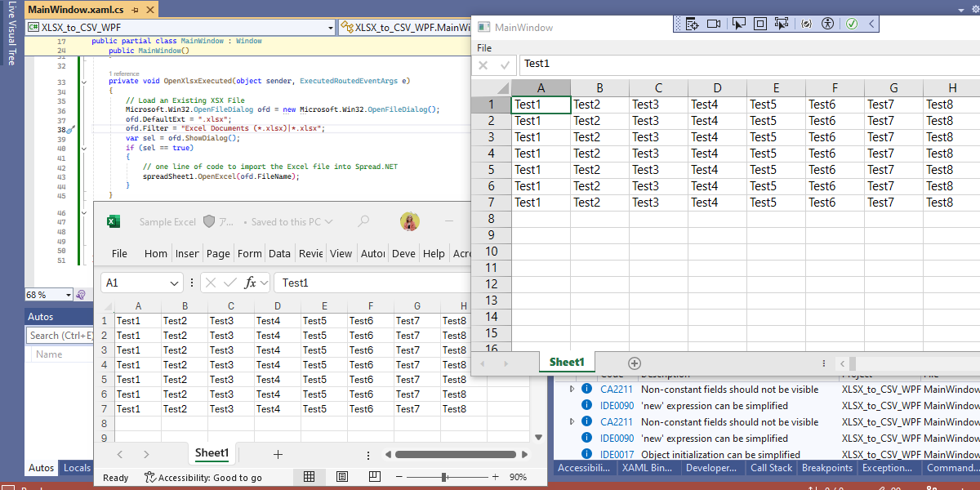This screenshot has height=490, width=980.
Task: Switch to Locals tab in Visual Studio
Action: click(x=78, y=468)
